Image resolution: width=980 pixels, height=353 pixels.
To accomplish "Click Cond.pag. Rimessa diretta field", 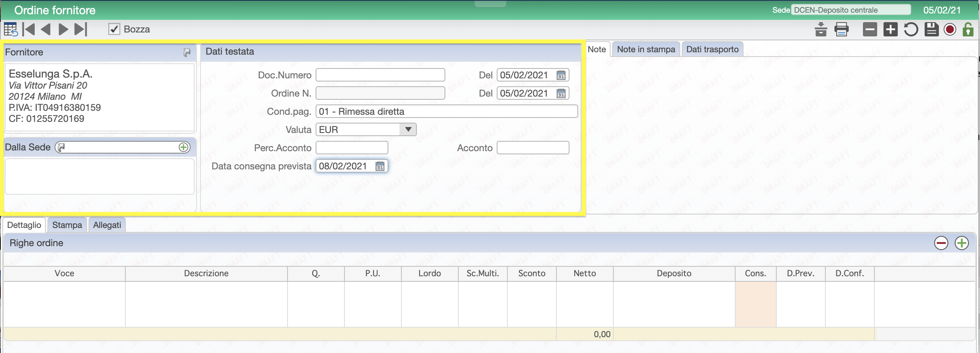I will (447, 111).
